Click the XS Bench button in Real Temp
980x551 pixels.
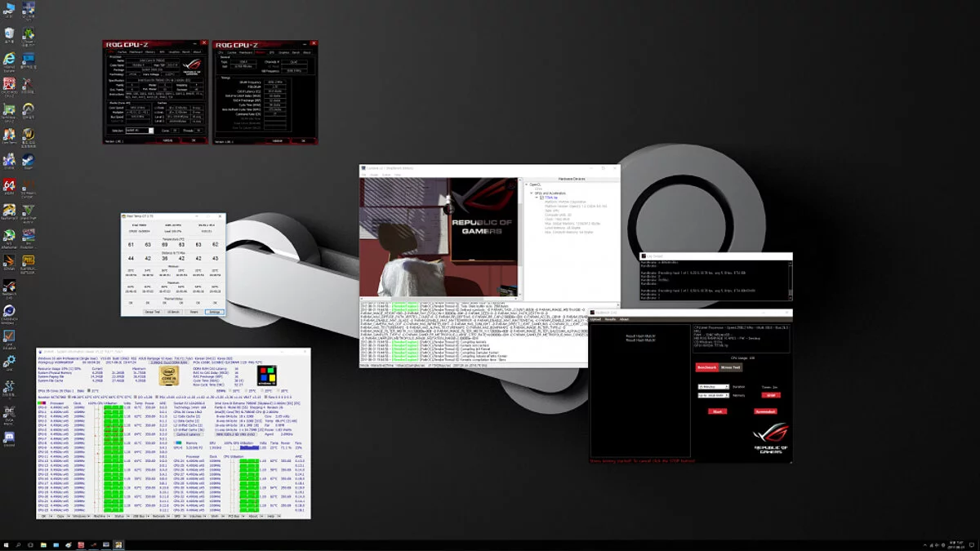(173, 312)
